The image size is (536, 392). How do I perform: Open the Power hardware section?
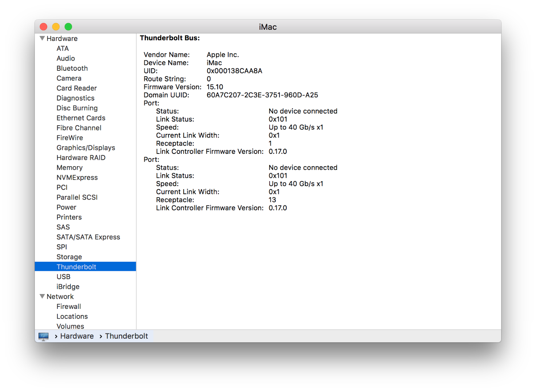coord(66,207)
